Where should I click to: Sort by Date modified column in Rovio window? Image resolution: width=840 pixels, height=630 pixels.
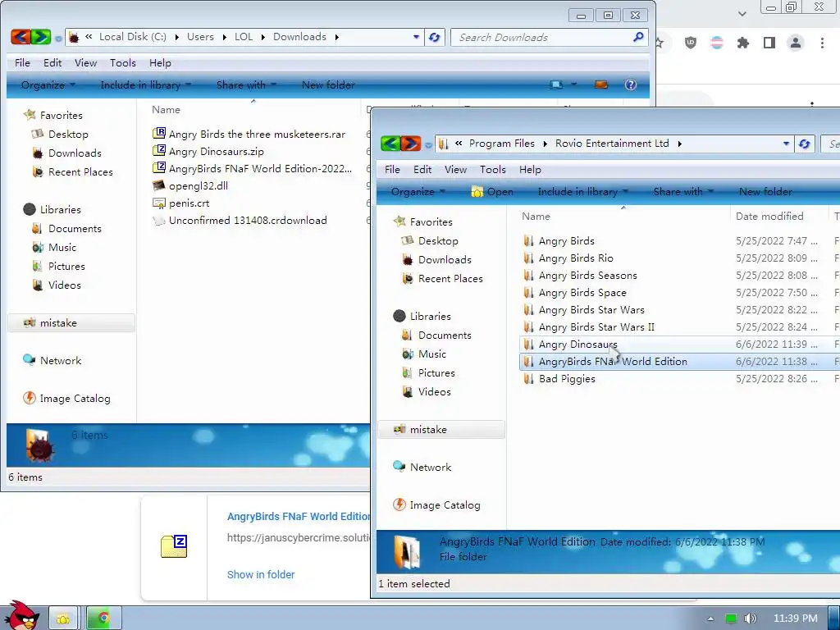pyautogui.click(x=769, y=216)
